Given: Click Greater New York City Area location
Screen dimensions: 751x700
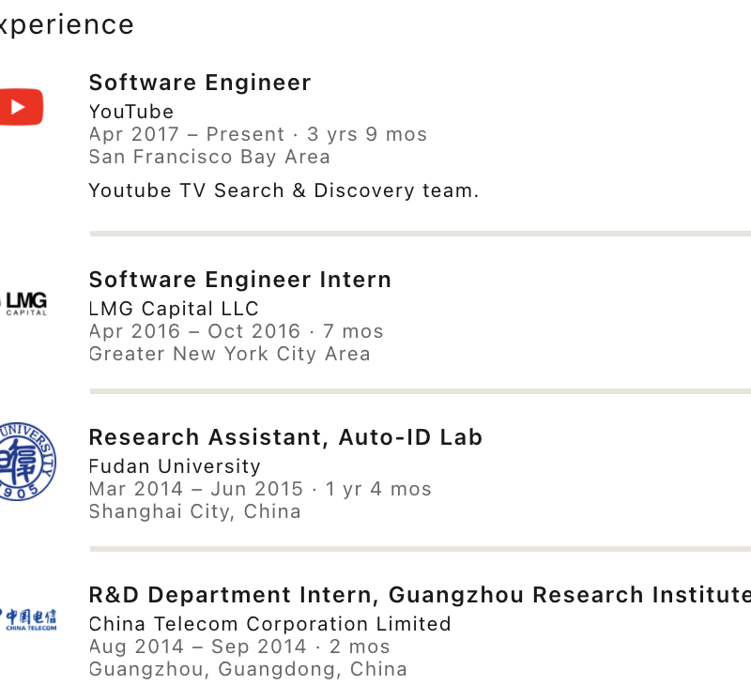Looking at the screenshot, I should pos(229,354).
